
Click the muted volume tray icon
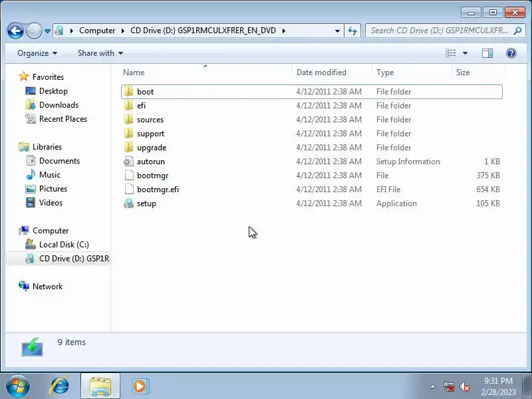pyautogui.click(x=464, y=386)
